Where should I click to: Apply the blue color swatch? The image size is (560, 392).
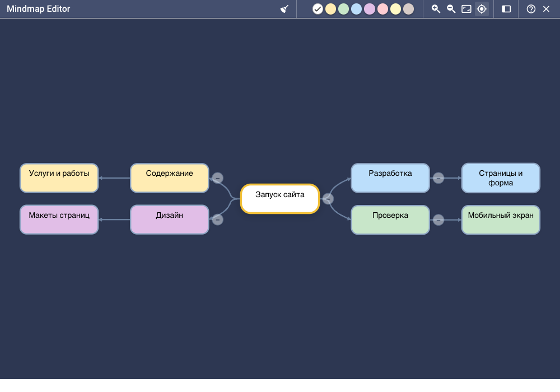point(356,9)
